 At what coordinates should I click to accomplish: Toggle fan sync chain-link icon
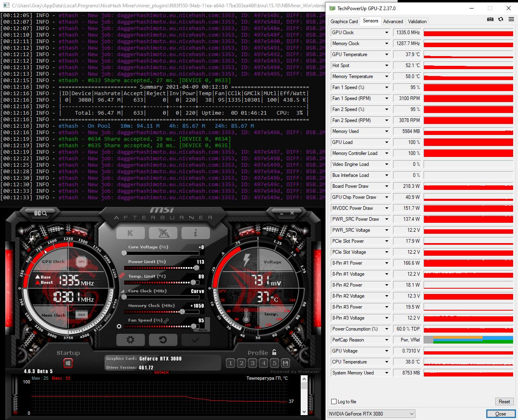(x=166, y=320)
